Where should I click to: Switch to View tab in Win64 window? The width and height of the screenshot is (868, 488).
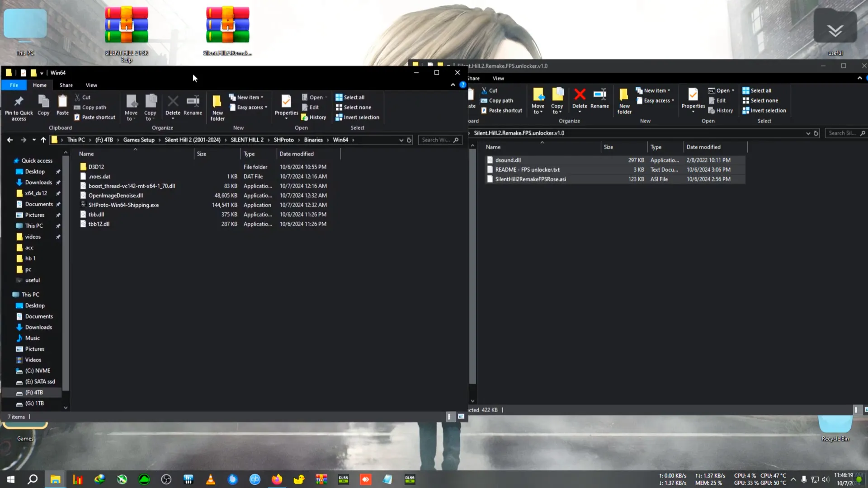(x=91, y=85)
